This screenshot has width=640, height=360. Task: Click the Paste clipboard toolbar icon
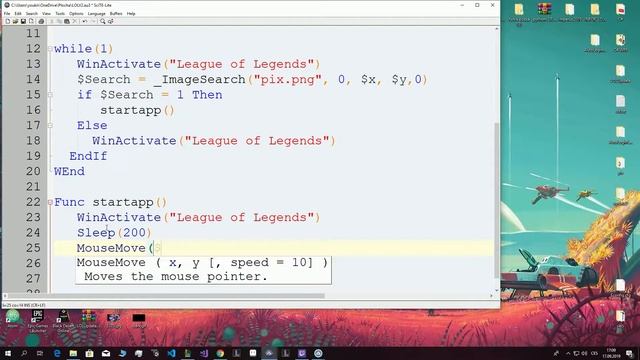click(x=67, y=21)
